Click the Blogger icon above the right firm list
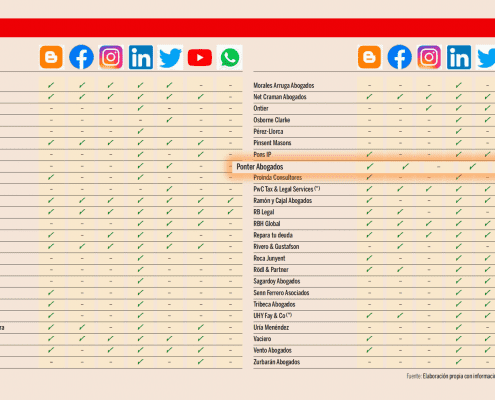Screen dimensions: 495x400 click(x=369, y=57)
